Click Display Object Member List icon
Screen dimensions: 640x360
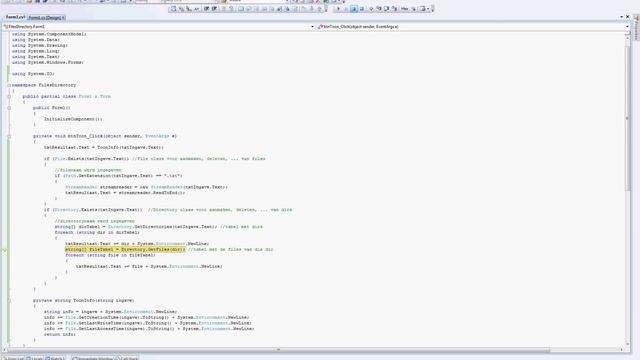click(173, 9)
